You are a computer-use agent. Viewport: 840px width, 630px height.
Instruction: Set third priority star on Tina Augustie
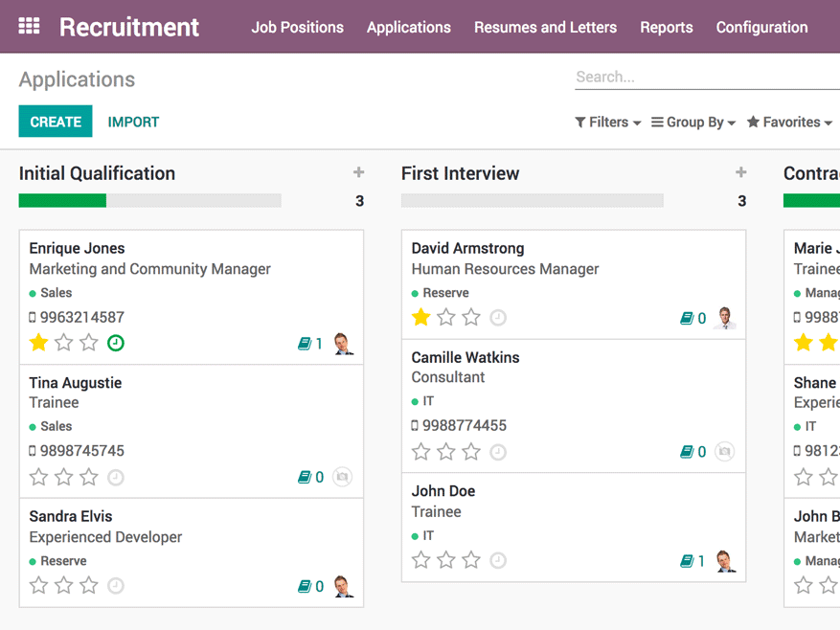(89, 477)
